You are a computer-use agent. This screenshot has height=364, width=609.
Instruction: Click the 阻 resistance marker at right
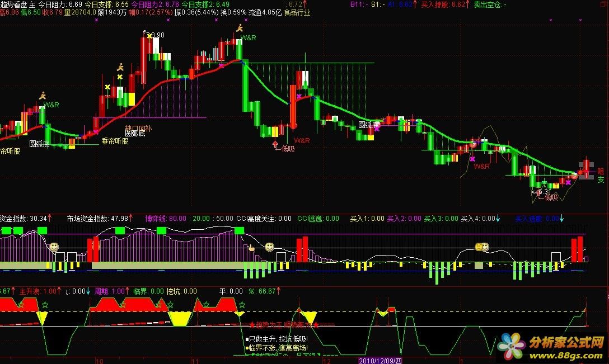[x=601, y=171]
